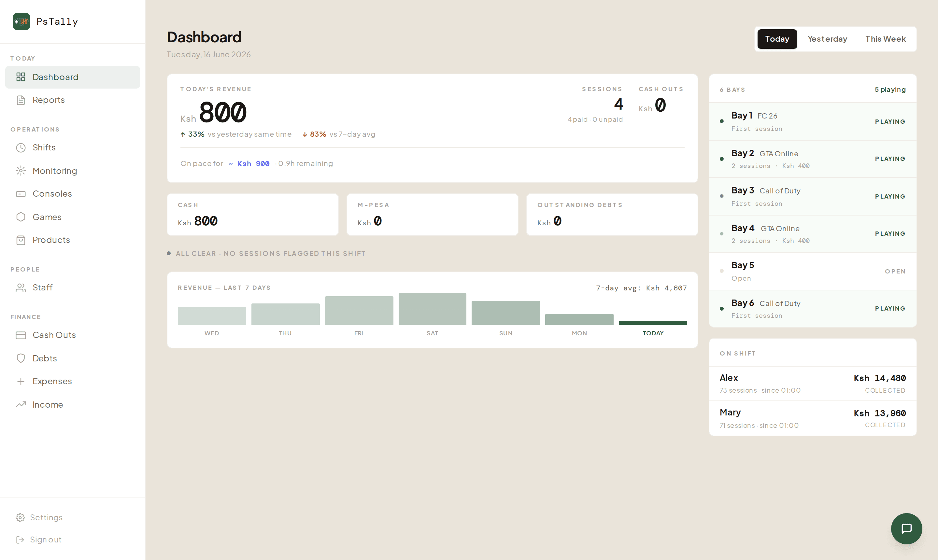938x560 pixels.
Task: Click the Cash Outs Ksh 0 value
Action: tap(652, 105)
